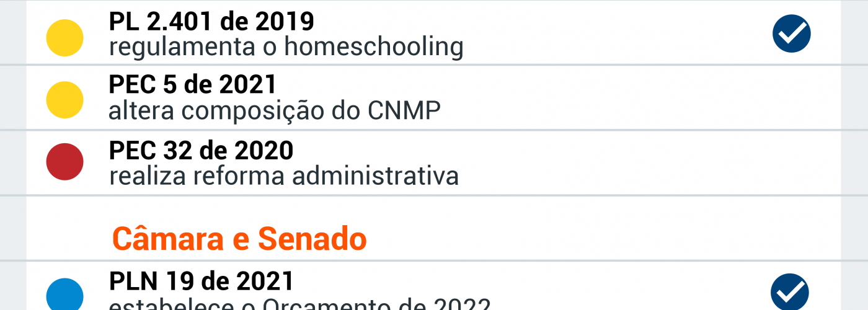This screenshot has width=868, height=310.
Task: Open the PL 2.401 de 2019 title
Action: [211, 22]
